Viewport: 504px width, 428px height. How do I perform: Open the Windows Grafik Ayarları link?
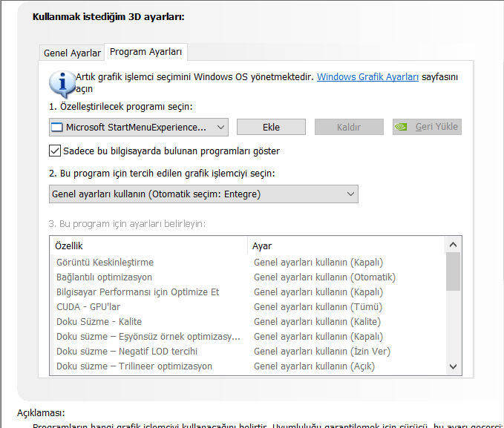click(368, 76)
